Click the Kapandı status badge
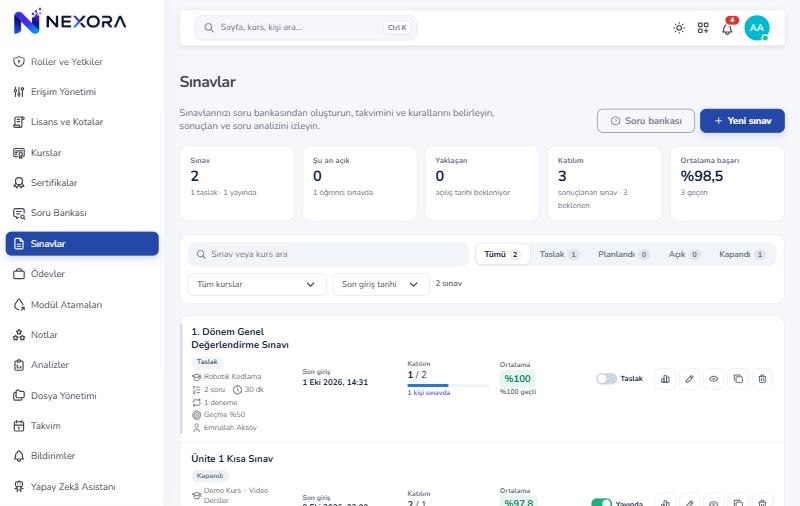The image size is (800, 506). click(x=210, y=476)
